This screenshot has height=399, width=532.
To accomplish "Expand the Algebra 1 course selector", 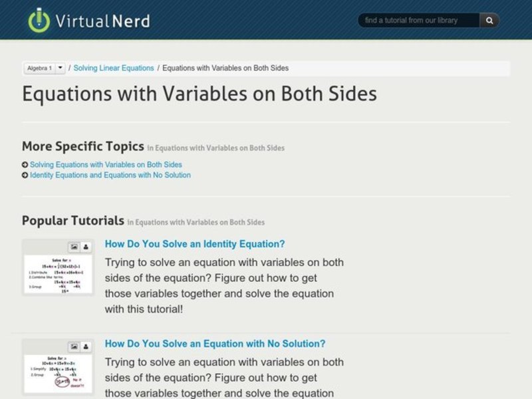I will [x=40, y=67].
